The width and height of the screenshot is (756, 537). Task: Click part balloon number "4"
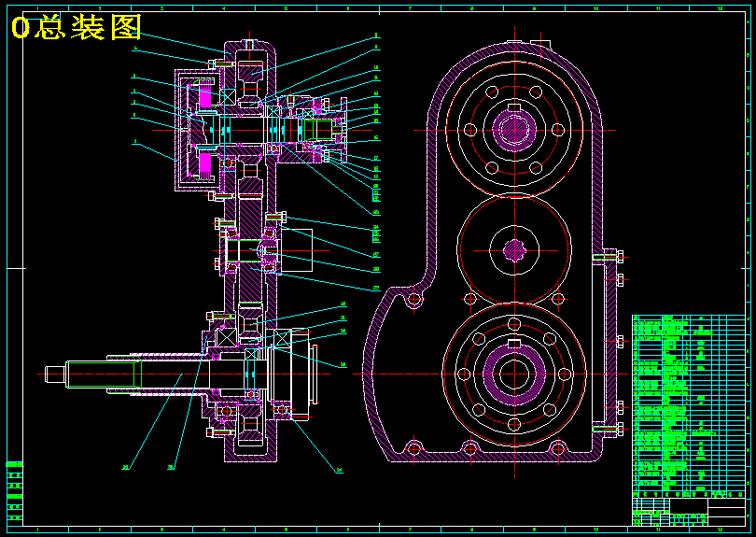pos(135,91)
